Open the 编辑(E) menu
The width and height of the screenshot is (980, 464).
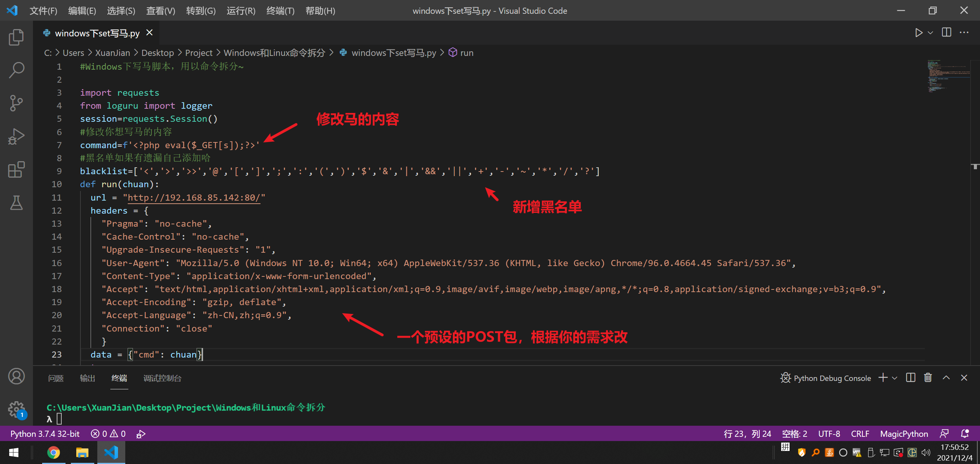[82, 11]
